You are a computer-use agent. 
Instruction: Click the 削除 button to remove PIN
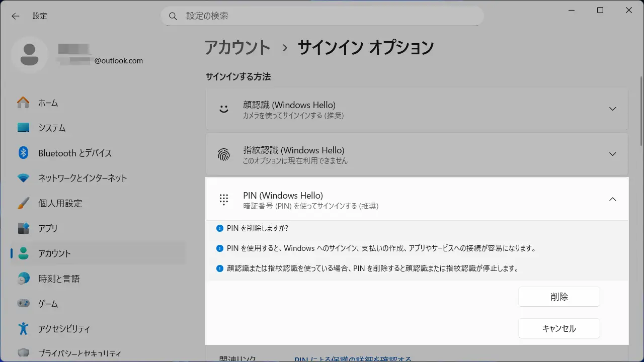[559, 297]
